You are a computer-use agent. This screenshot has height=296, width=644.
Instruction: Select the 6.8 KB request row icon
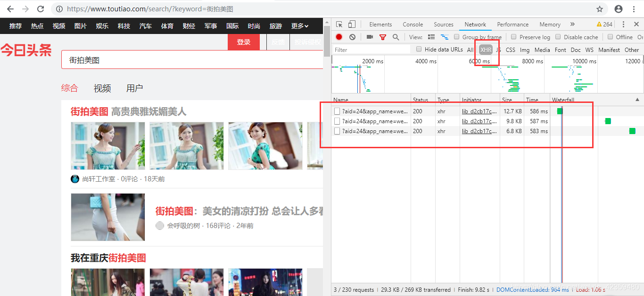[x=337, y=131]
